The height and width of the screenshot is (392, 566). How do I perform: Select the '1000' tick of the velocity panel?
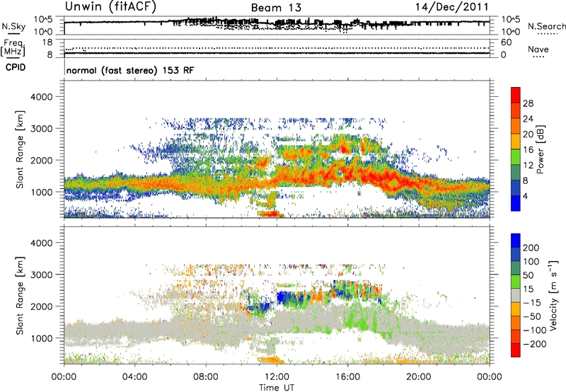click(x=41, y=338)
